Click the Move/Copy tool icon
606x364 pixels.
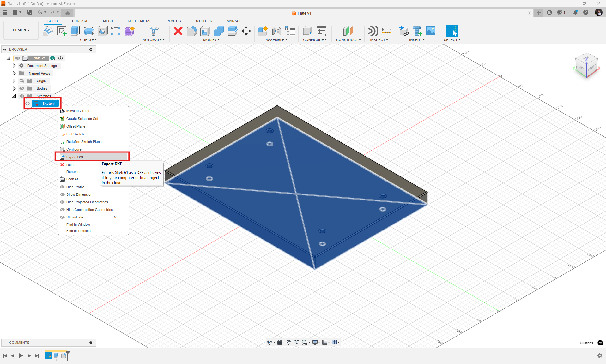246,31
